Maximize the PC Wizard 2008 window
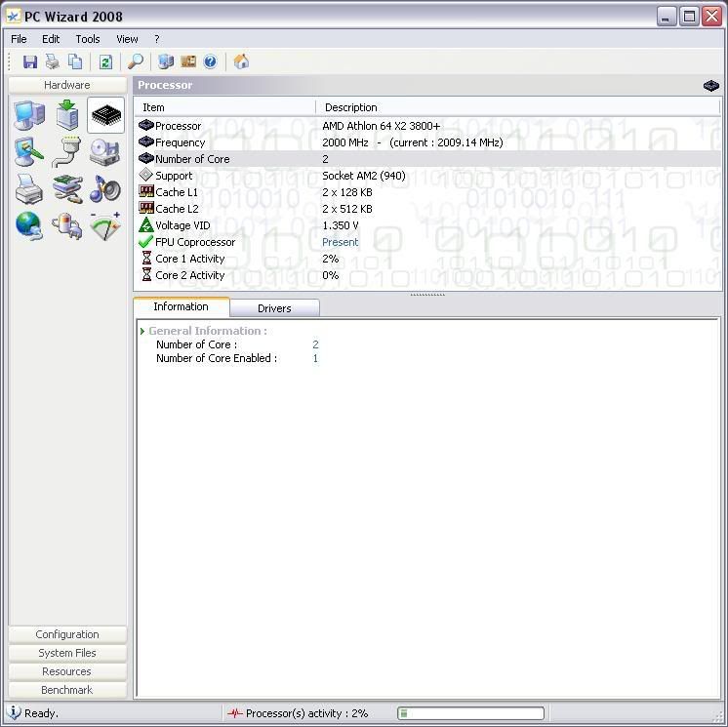Screen dimensions: 728x727 pos(690,17)
